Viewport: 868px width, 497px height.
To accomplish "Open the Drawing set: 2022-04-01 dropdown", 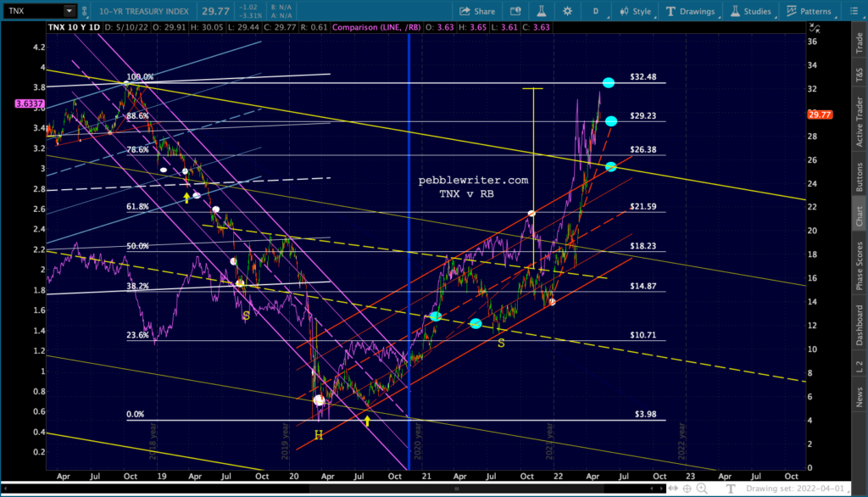I will [797, 489].
